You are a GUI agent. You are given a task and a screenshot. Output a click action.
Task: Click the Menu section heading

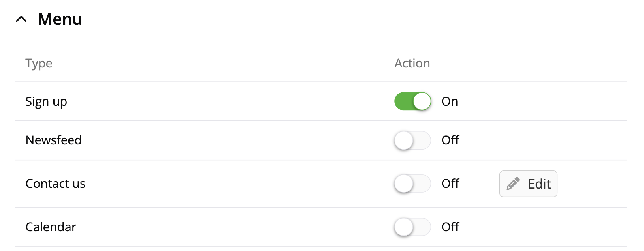[60, 19]
